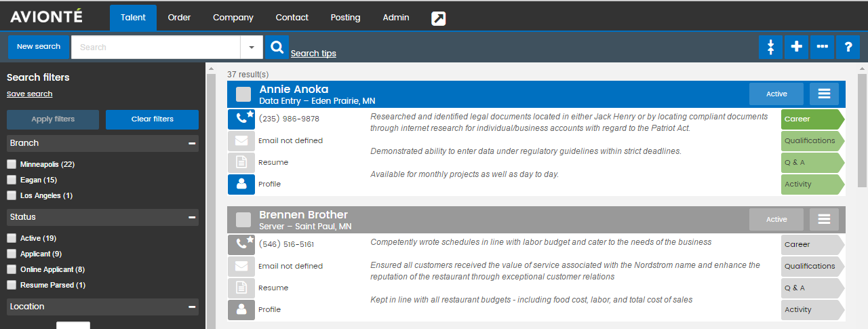Click inside the Search input field
This screenshot has width=868, height=329.
pyautogui.click(x=156, y=47)
